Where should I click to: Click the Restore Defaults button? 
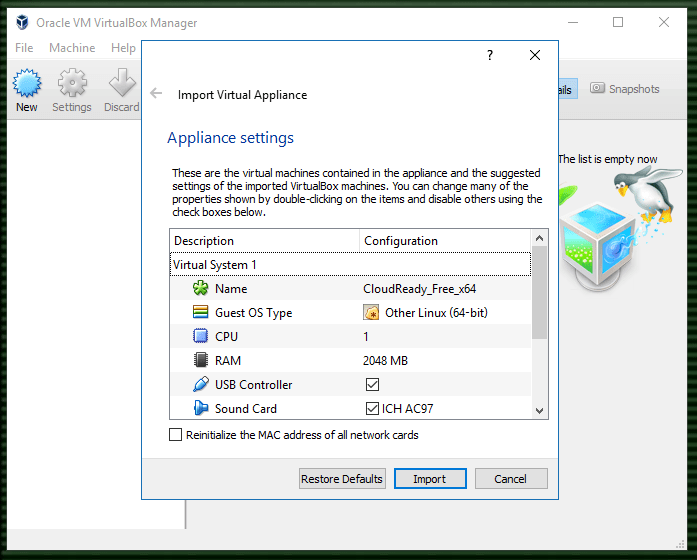342,479
